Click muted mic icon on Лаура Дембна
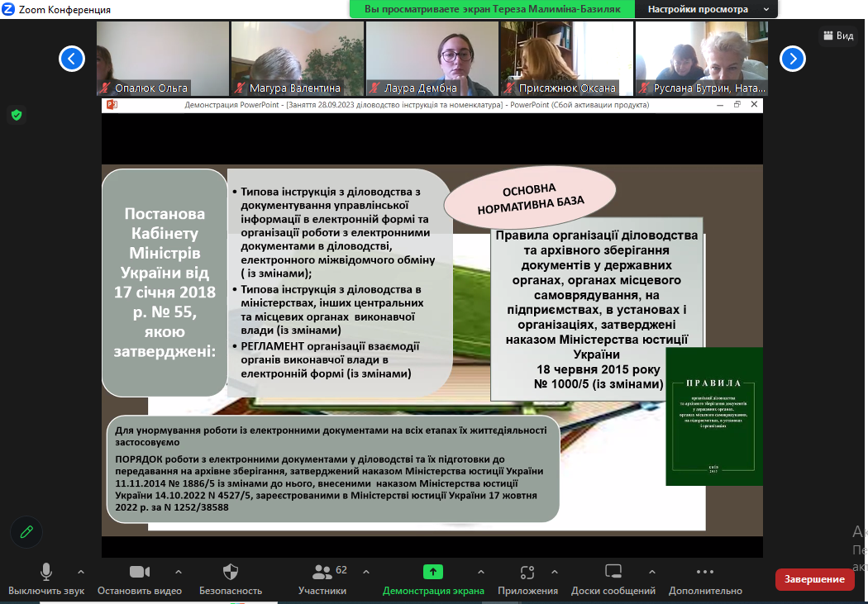Viewport: 868px width, 604px height. tap(374, 88)
